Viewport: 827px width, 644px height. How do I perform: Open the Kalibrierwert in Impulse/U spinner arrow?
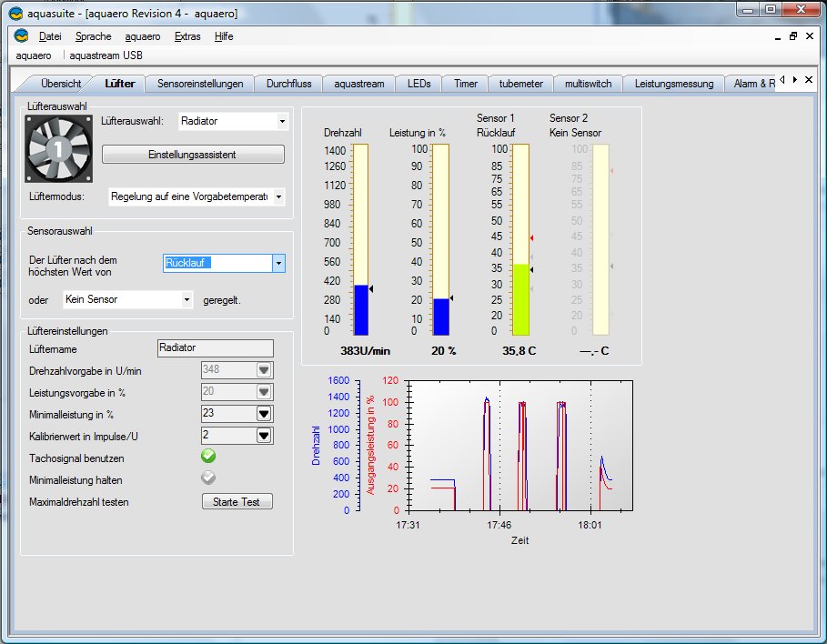coord(264,436)
